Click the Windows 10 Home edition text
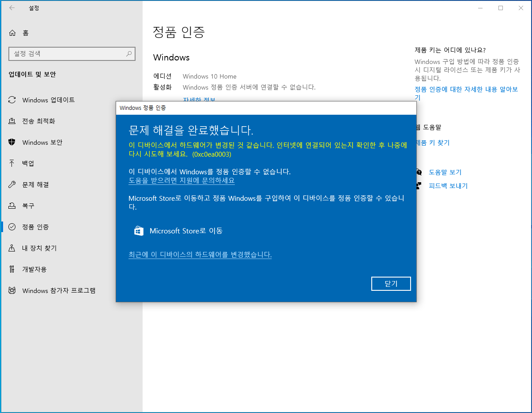 point(210,76)
